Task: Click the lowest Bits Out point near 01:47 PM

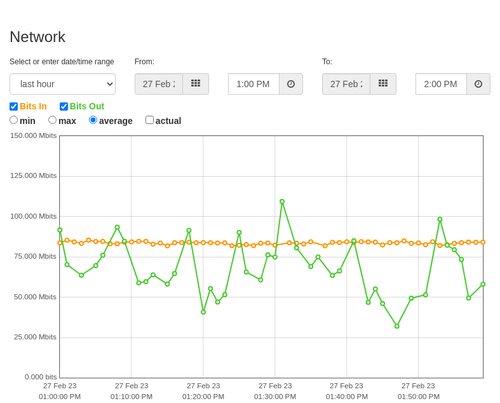Action: [397, 326]
